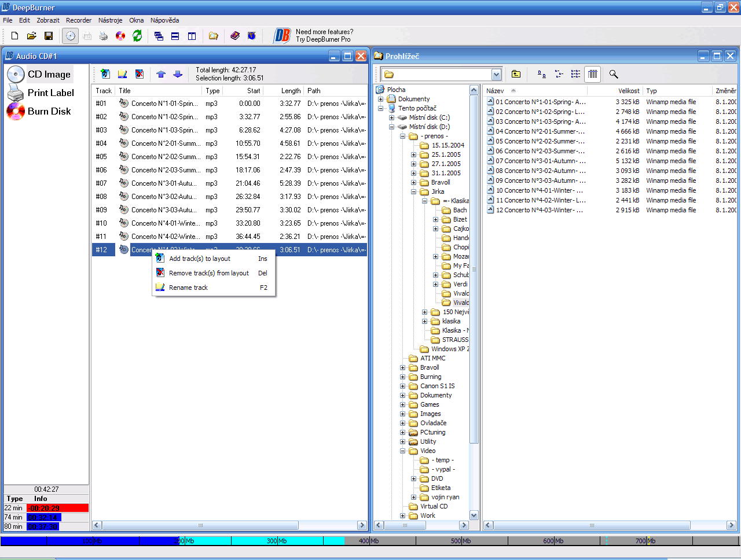
Task: Click the pressed CD disc toolbar icon
Action: tap(70, 36)
